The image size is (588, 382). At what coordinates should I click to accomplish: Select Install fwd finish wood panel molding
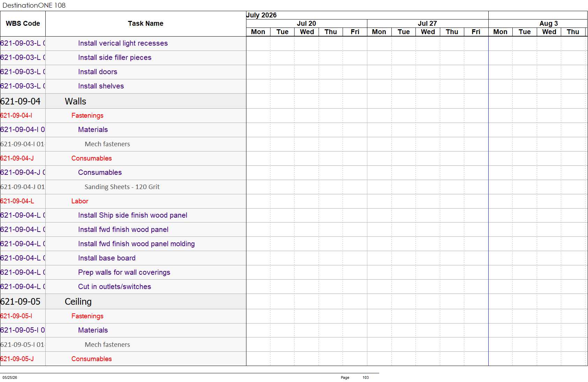click(136, 244)
